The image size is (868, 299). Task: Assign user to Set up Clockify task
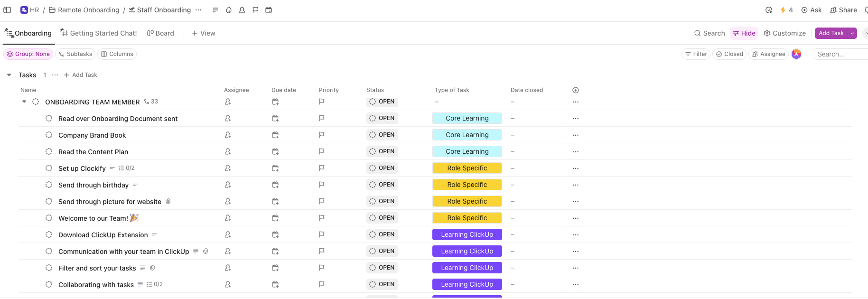point(228,168)
